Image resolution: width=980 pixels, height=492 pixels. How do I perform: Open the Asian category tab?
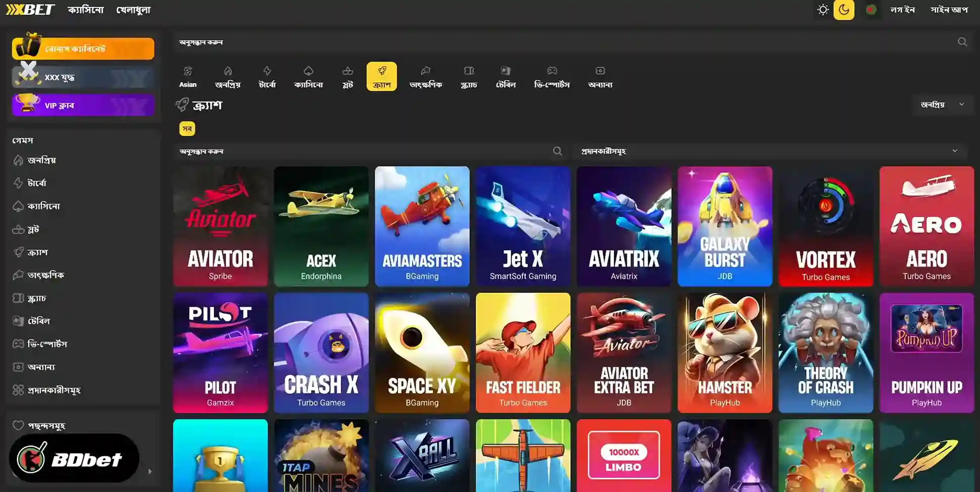coord(188,77)
